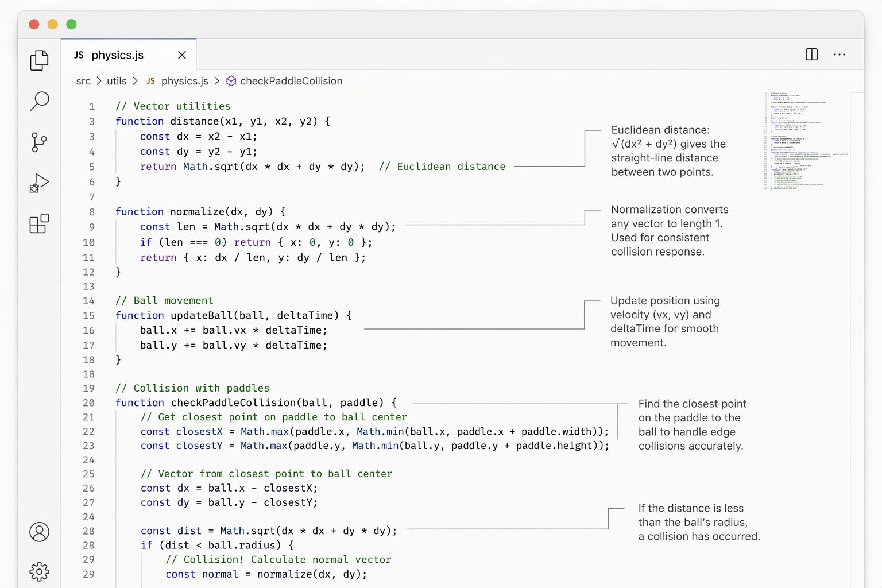The width and height of the screenshot is (882, 588).
Task: Open the Accounts icon in the sidebar
Action: point(38,532)
